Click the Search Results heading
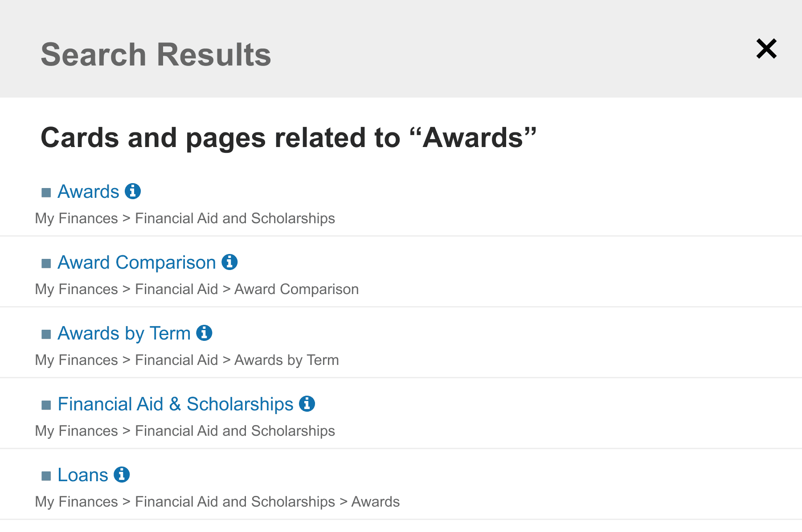The image size is (802, 532). coord(155,55)
